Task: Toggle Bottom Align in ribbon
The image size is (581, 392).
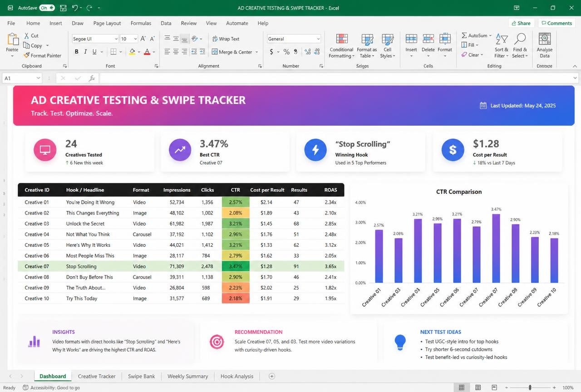Action: coord(184,39)
